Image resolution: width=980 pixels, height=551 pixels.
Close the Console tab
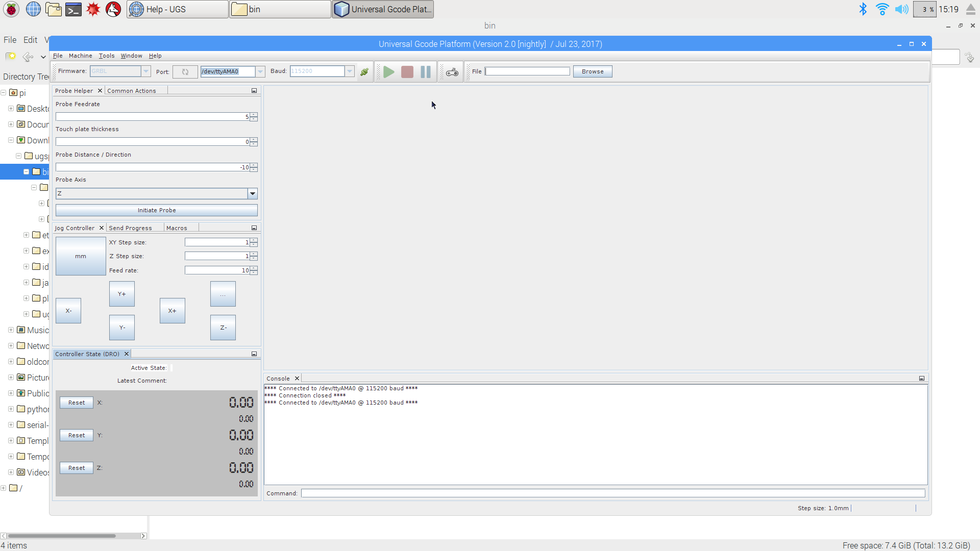pyautogui.click(x=297, y=379)
